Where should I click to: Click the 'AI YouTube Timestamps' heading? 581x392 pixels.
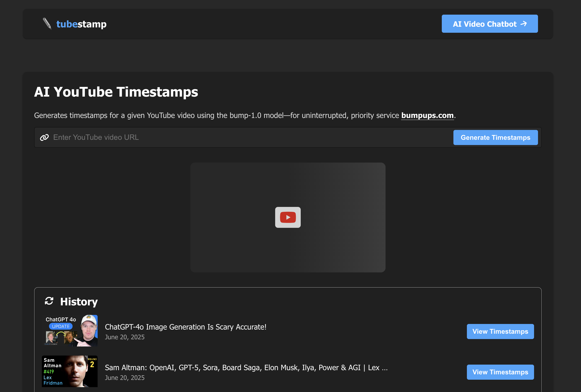(116, 92)
